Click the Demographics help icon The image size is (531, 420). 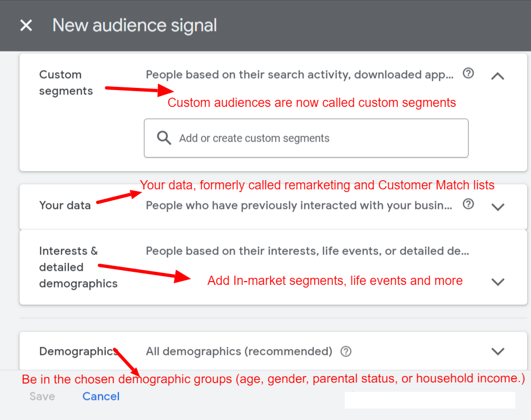(x=346, y=351)
